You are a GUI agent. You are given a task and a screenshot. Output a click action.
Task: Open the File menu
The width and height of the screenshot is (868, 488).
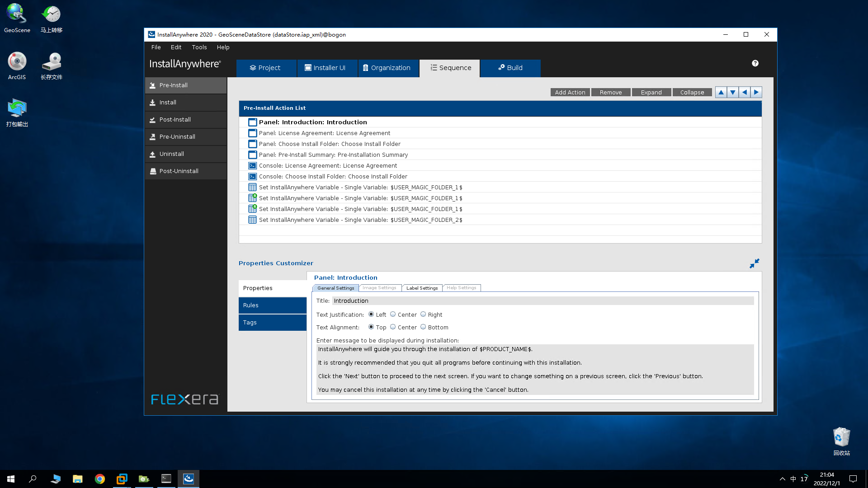[156, 47]
